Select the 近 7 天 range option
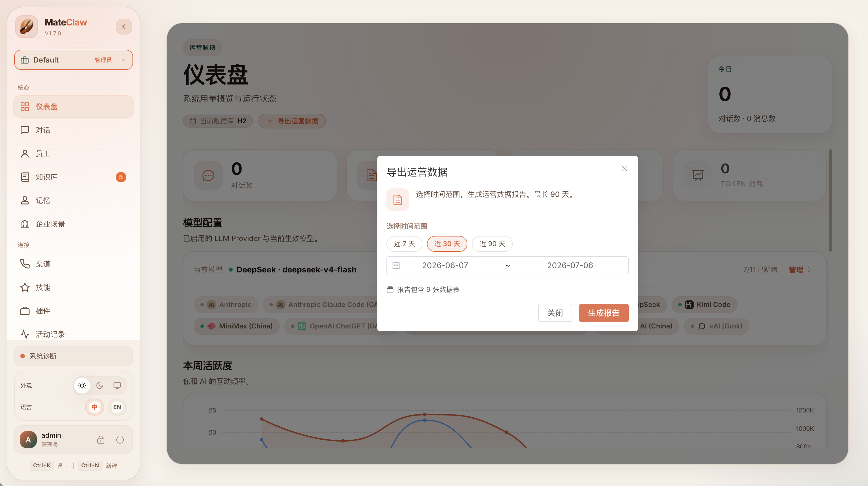 [x=404, y=244]
